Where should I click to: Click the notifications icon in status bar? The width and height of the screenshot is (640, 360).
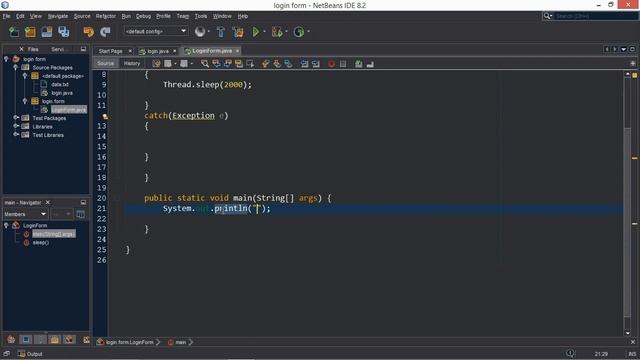(x=570, y=353)
